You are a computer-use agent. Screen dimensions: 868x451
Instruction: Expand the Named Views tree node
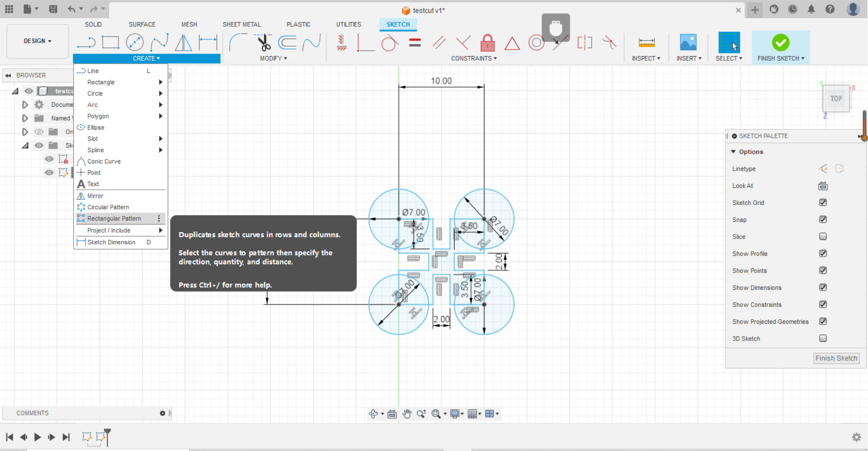(x=25, y=118)
